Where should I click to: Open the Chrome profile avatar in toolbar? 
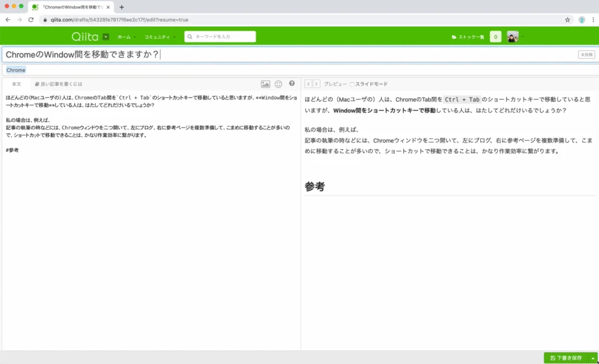[582, 20]
